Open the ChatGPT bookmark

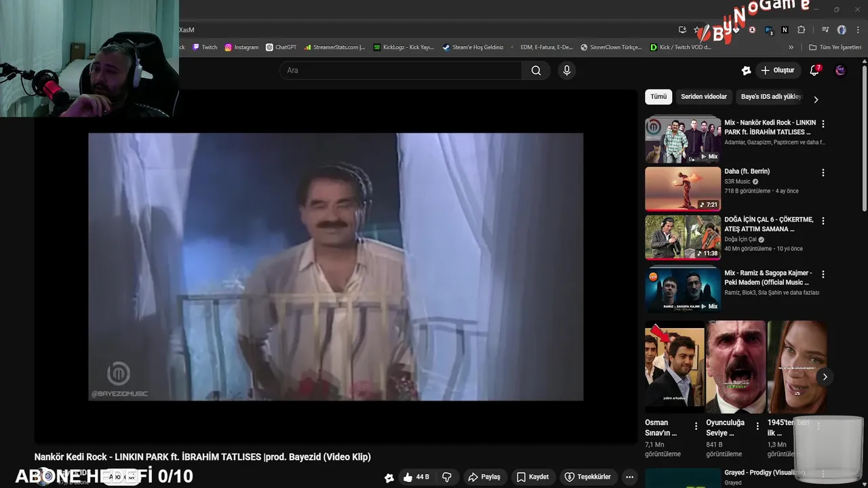coord(281,47)
